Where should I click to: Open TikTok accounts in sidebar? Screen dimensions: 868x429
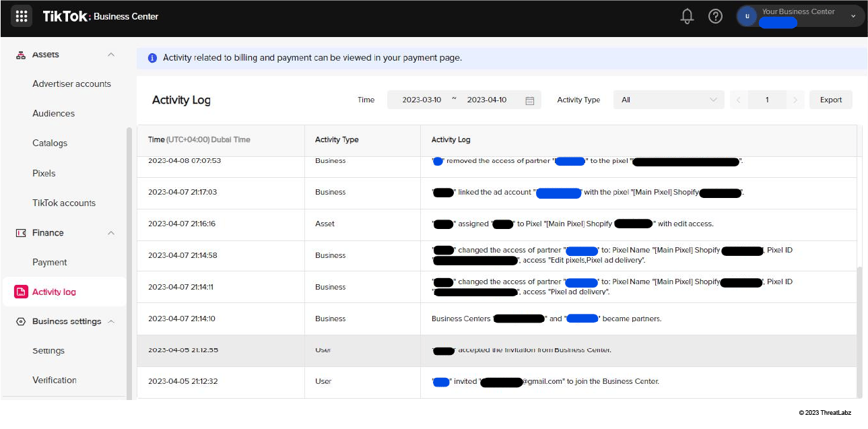click(64, 203)
